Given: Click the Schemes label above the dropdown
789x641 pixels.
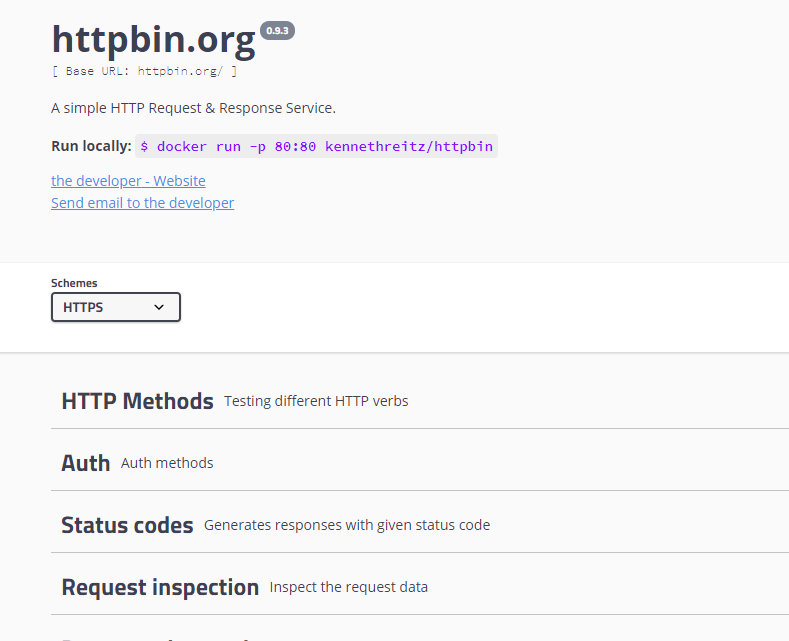Looking at the screenshot, I should pos(74,283).
